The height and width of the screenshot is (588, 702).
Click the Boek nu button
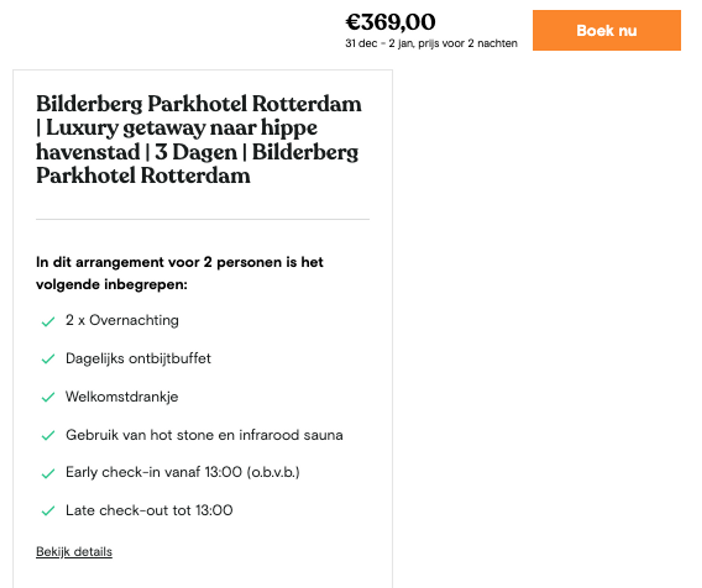[x=607, y=31]
